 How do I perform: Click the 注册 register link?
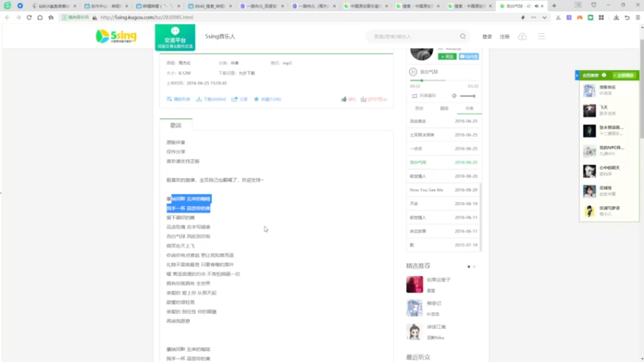(x=505, y=36)
